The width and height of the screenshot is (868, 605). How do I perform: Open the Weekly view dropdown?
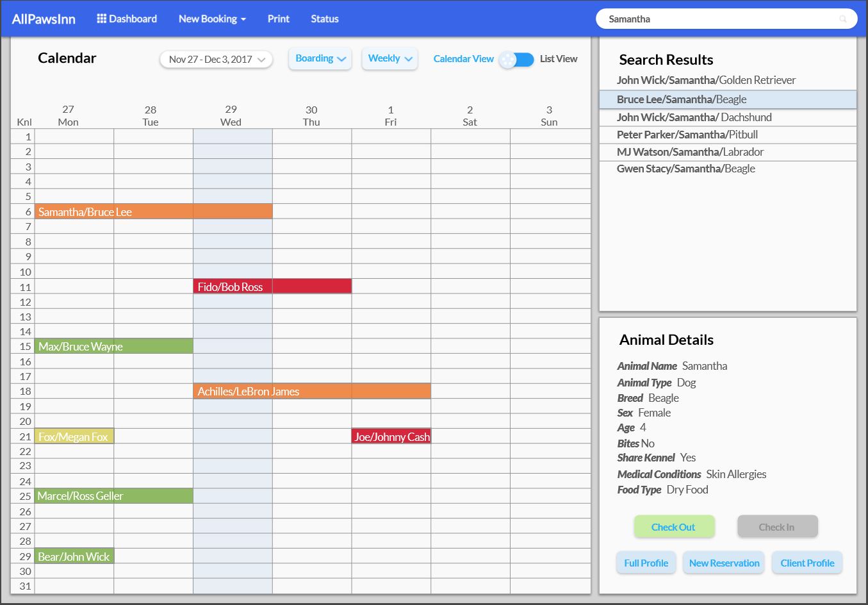pyautogui.click(x=389, y=58)
